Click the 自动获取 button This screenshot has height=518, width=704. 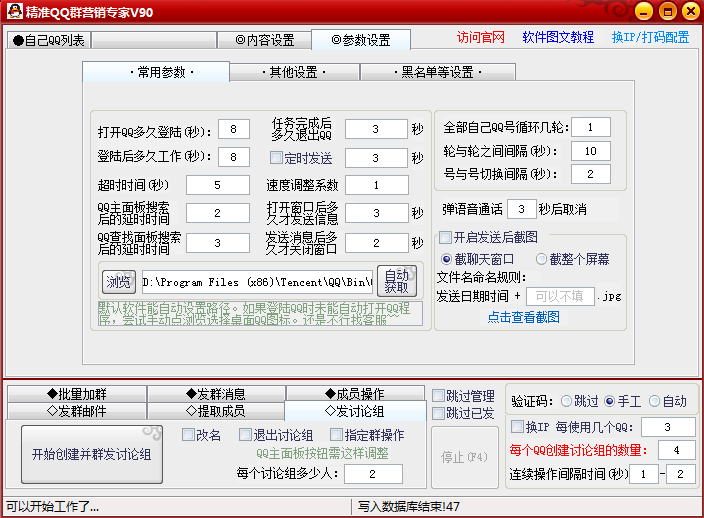point(397,281)
